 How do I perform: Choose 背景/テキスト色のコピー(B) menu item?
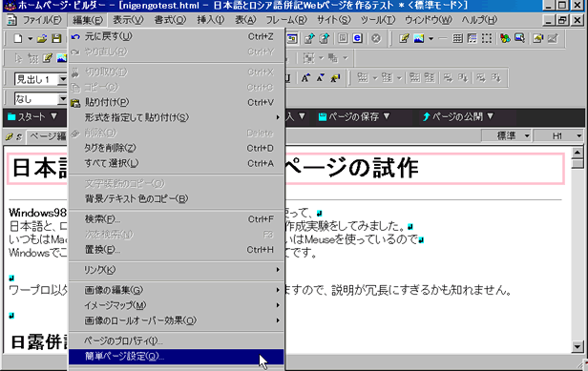tap(177, 198)
